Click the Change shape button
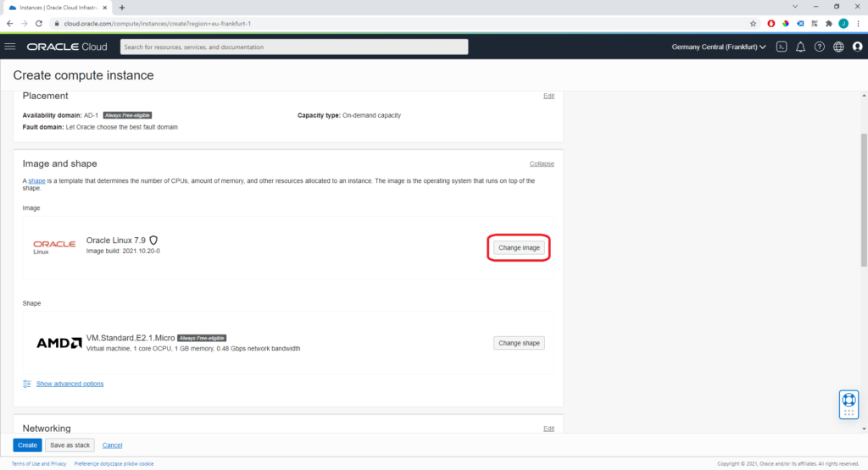868x470 pixels. pyautogui.click(x=519, y=343)
